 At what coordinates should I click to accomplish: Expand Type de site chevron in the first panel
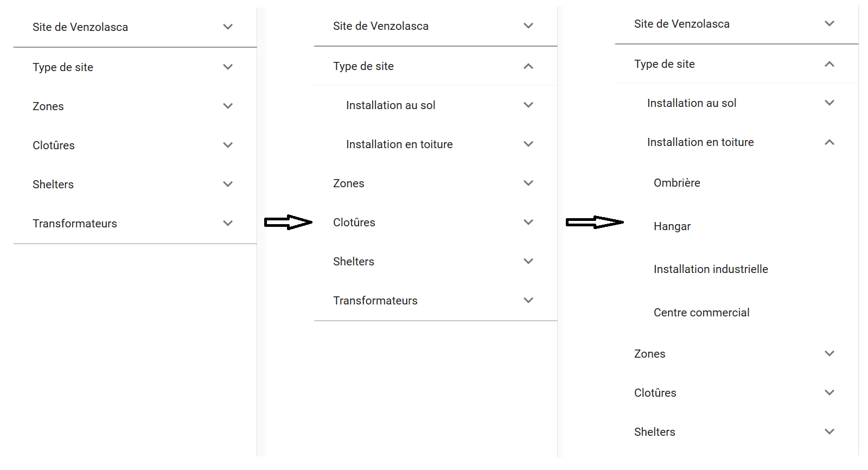tap(228, 67)
